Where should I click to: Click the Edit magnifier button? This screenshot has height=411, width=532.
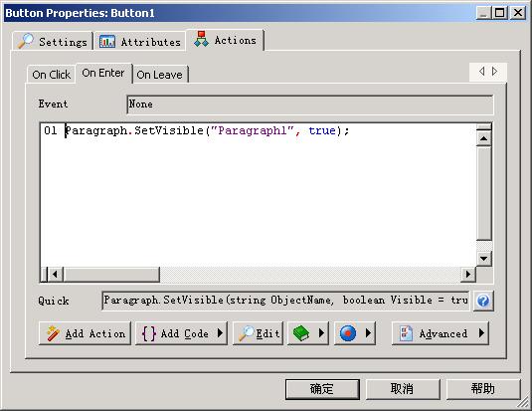tap(258, 333)
